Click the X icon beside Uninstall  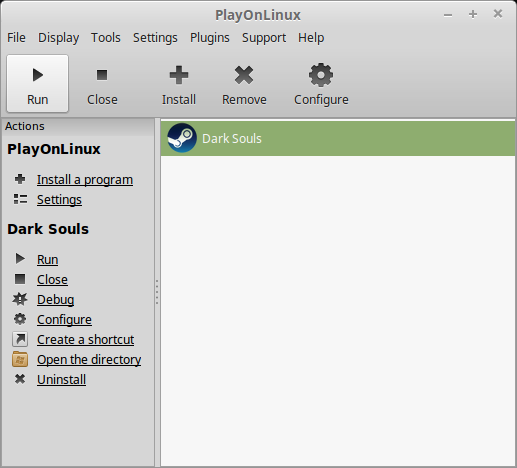[x=20, y=379]
